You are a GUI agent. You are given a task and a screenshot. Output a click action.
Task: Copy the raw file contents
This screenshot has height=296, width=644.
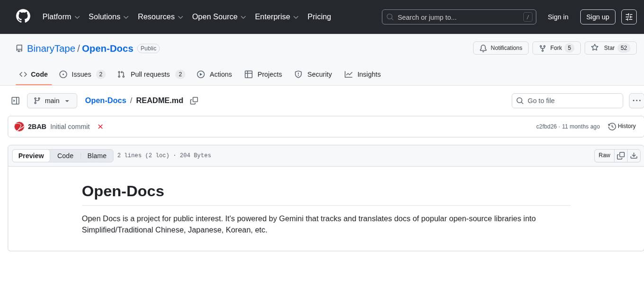pyautogui.click(x=620, y=155)
